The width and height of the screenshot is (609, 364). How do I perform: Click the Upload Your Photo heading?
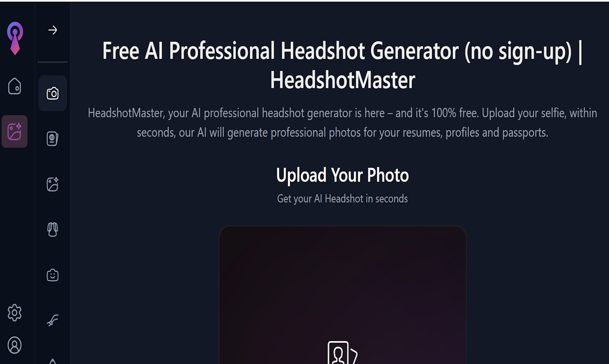pos(342,175)
